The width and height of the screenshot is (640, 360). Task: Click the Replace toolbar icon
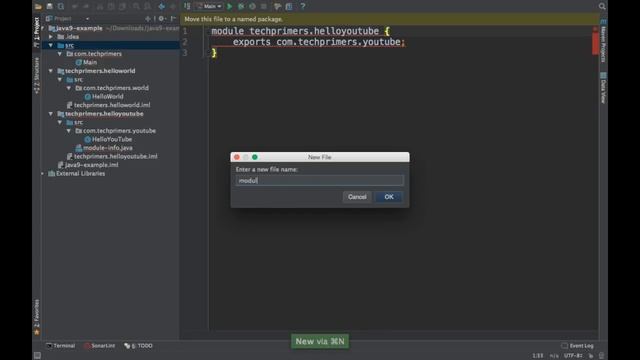point(147,6)
